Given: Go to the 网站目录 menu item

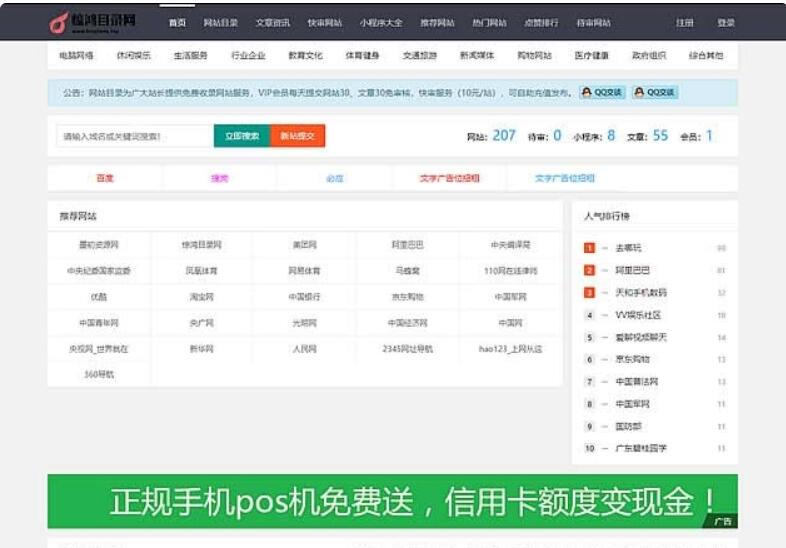Looking at the screenshot, I should tap(220, 22).
